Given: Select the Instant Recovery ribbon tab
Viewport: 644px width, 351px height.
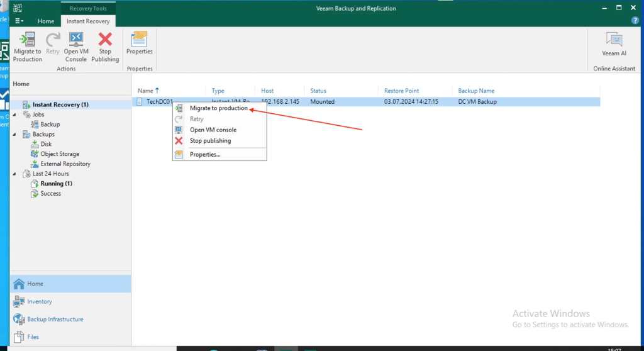Looking at the screenshot, I should [x=88, y=21].
